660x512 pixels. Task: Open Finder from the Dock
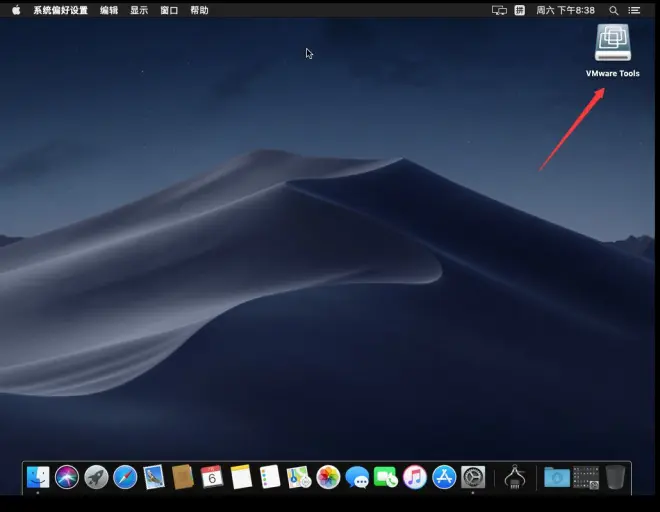click(38, 477)
